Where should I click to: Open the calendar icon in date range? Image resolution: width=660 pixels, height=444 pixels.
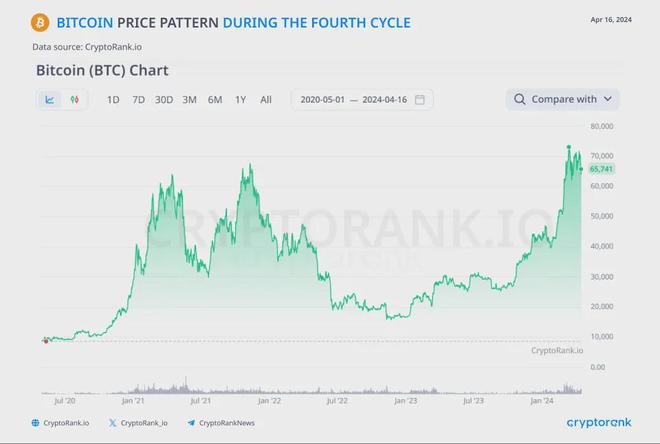click(420, 100)
